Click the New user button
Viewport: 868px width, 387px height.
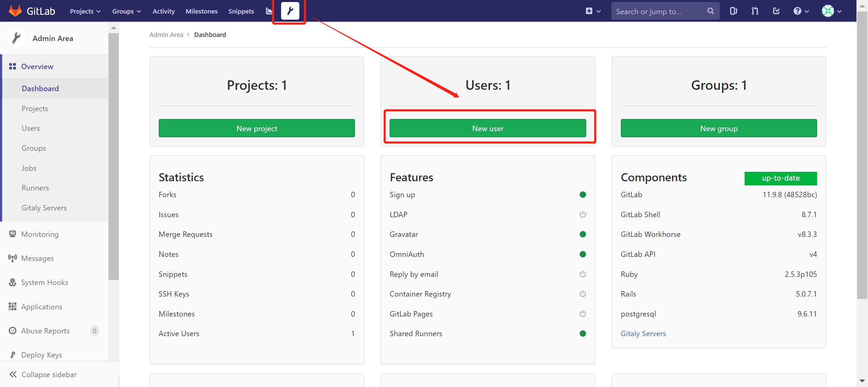[x=488, y=128]
